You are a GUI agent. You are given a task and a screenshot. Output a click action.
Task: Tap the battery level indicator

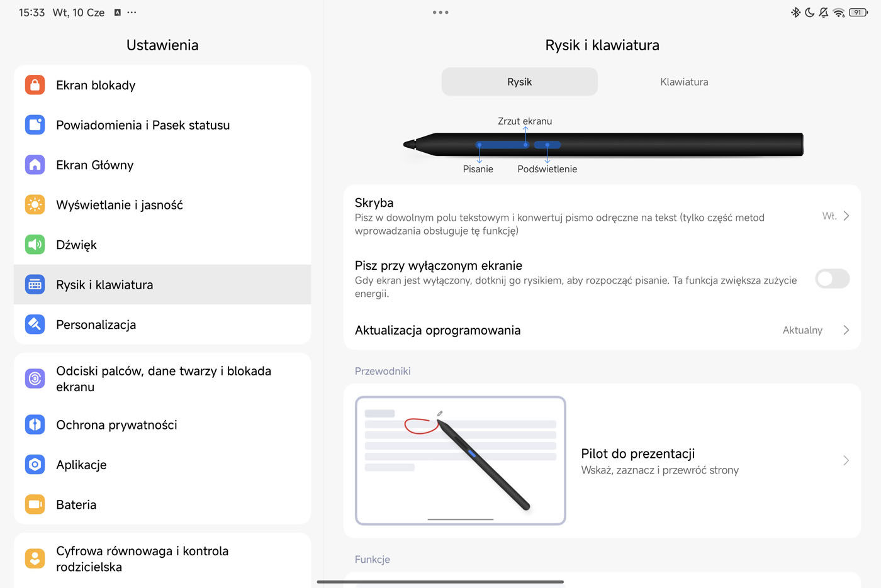pos(858,13)
